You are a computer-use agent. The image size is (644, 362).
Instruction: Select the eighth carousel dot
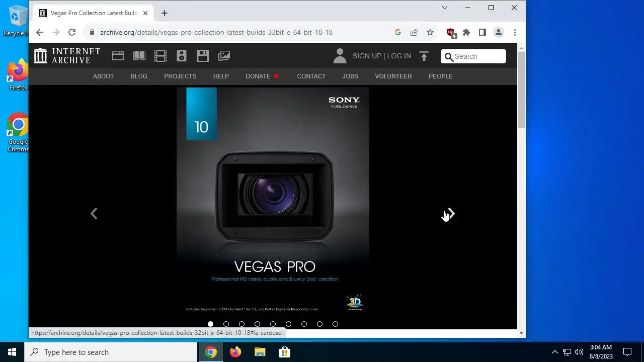tap(319, 324)
